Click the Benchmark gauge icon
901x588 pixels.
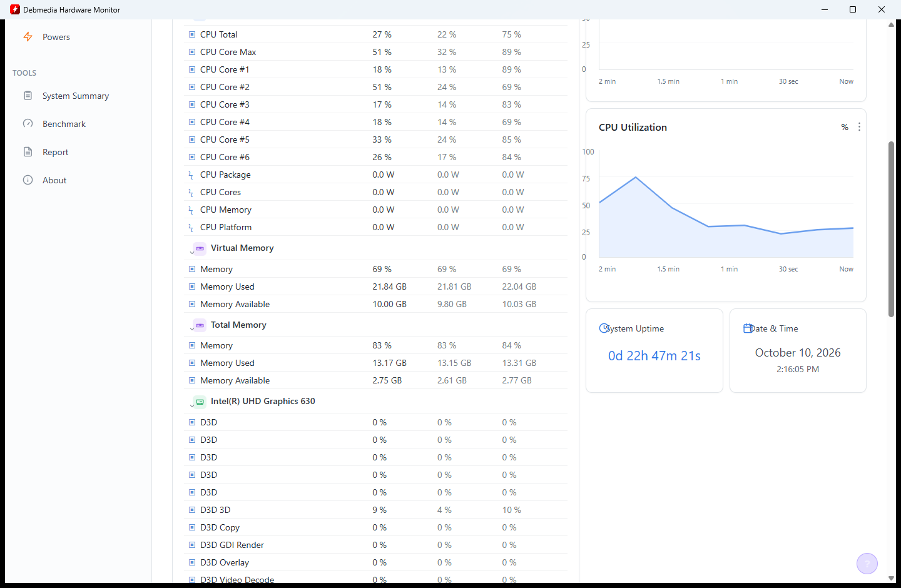point(28,124)
